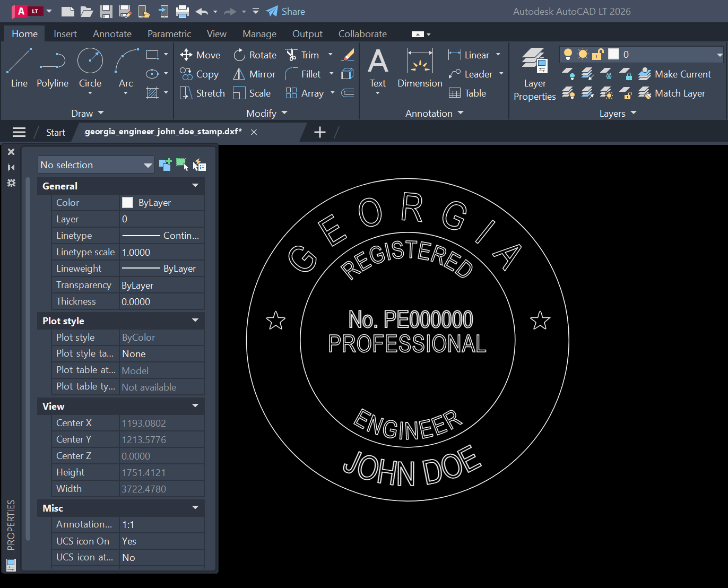Select the Dimension tool
The image size is (728, 588).
(x=420, y=68)
